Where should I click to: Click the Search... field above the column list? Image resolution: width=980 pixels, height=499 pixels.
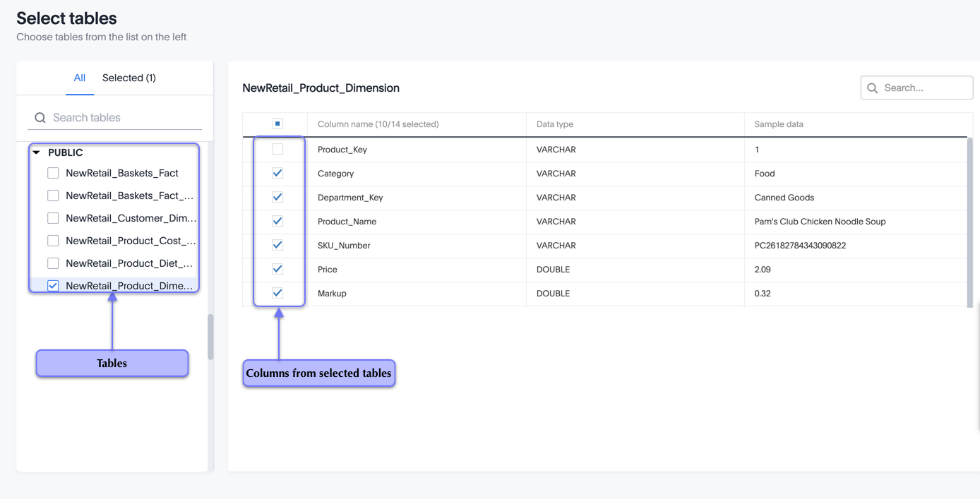coord(918,88)
